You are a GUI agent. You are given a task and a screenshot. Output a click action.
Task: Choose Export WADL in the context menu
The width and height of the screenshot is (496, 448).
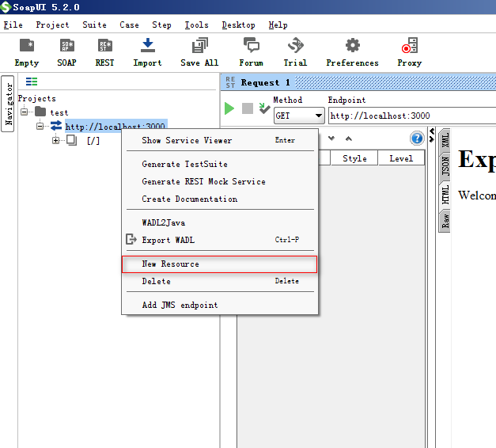point(168,241)
